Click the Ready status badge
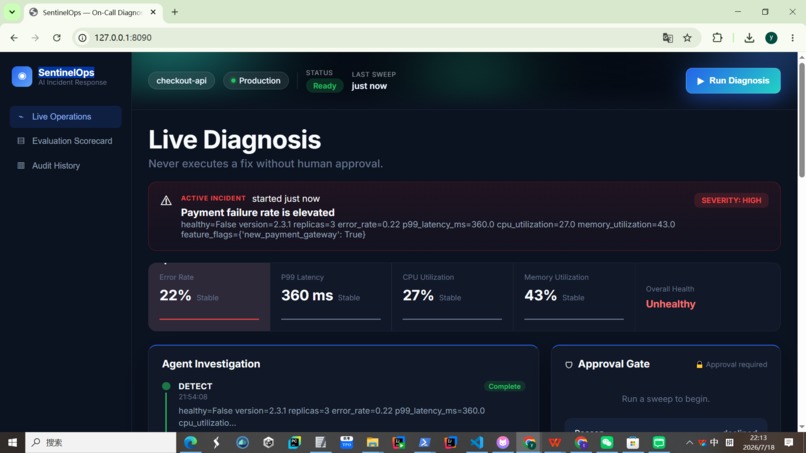The height and width of the screenshot is (453, 806). [x=324, y=86]
